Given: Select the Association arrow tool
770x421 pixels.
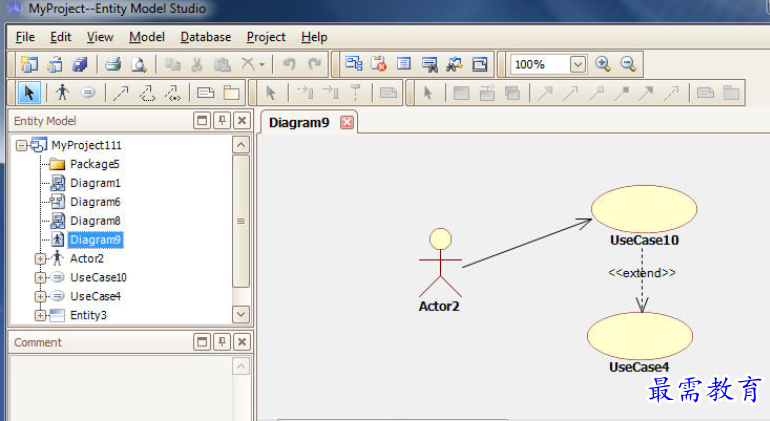Looking at the screenshot, I should tap(121, 93).
